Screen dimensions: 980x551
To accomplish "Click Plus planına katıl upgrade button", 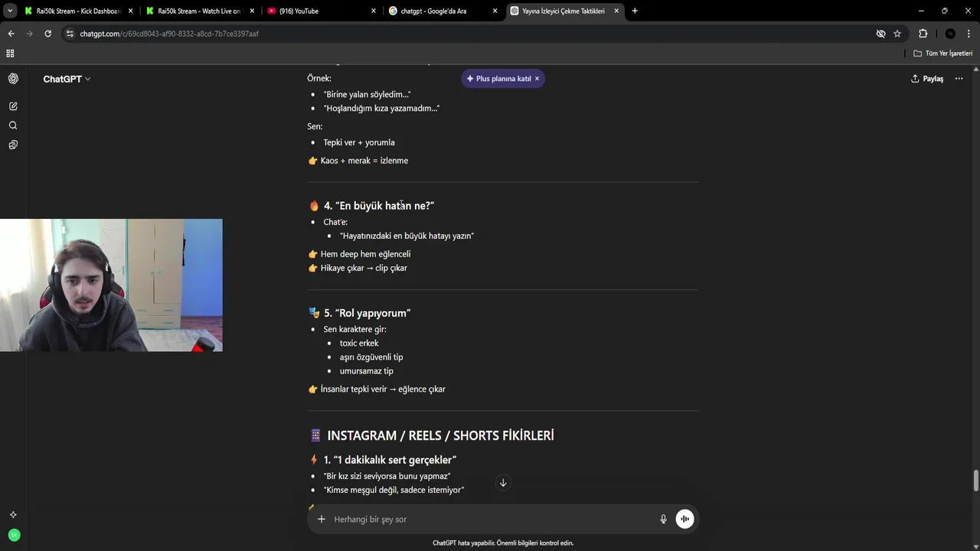I will [498, 79].
